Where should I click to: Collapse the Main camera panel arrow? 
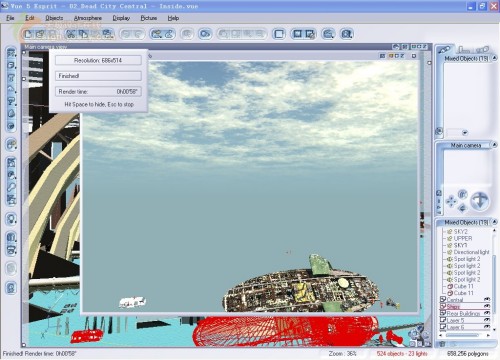click(495, 145)
